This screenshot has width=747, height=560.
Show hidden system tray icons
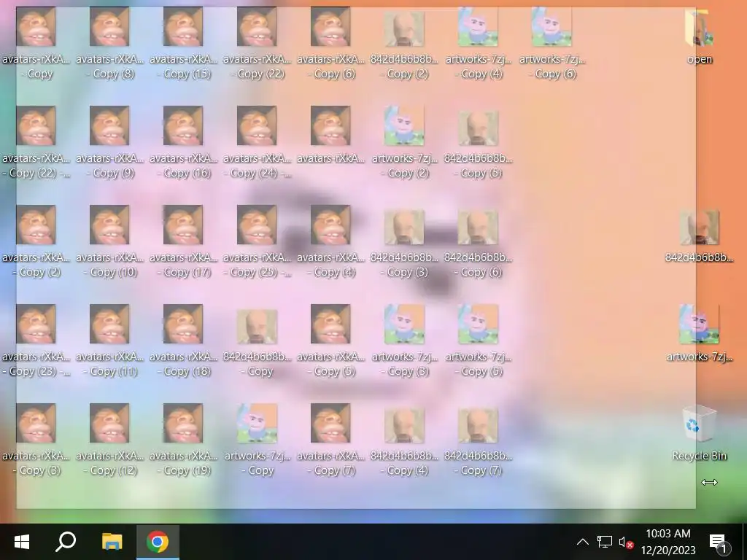tap(582, 542)
